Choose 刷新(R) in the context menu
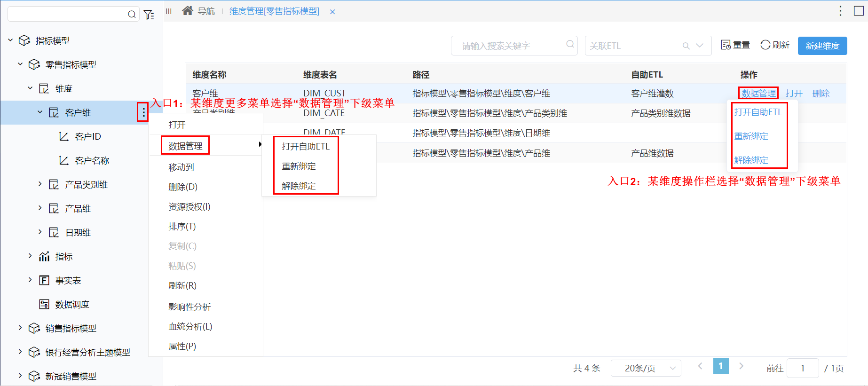The image size is (868, 386). point(206,286)
